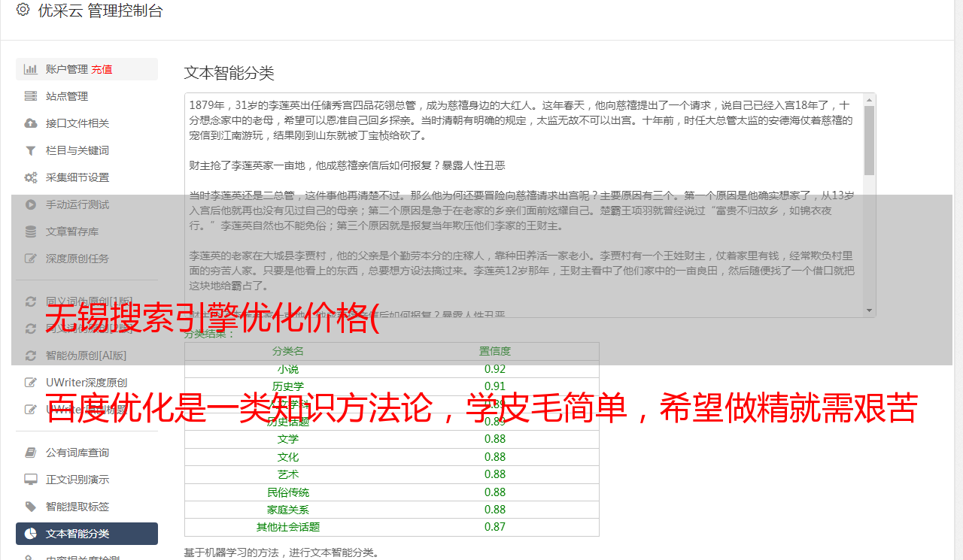
Task: Click the book icon for 公有词库查询
Action: pos(31,453)
